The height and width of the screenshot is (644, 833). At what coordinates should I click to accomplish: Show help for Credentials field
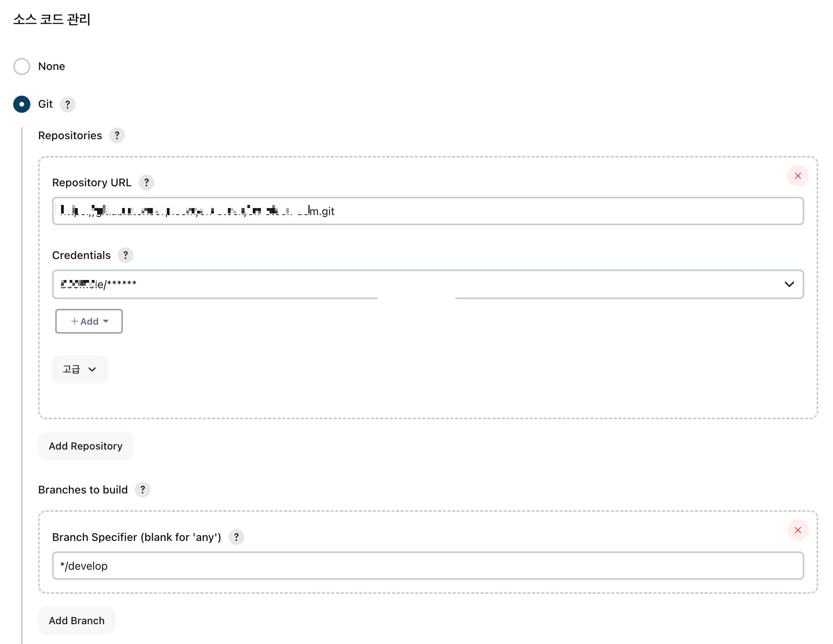125,255
